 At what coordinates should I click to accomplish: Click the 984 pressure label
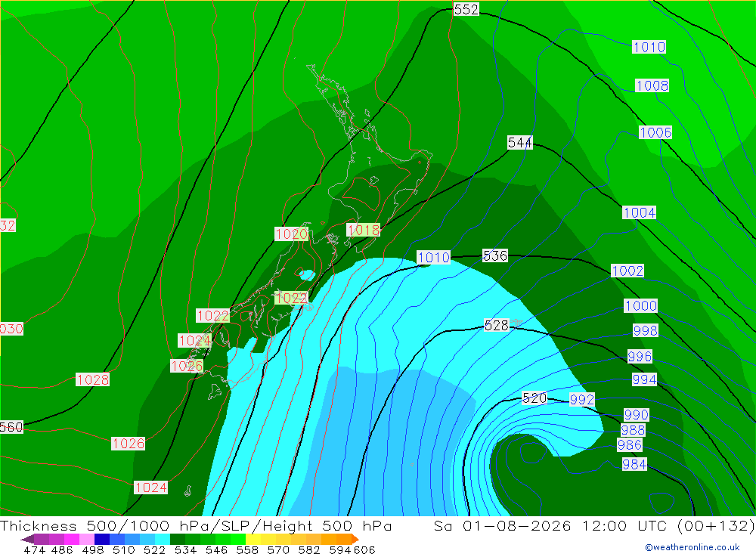(634, 465)
